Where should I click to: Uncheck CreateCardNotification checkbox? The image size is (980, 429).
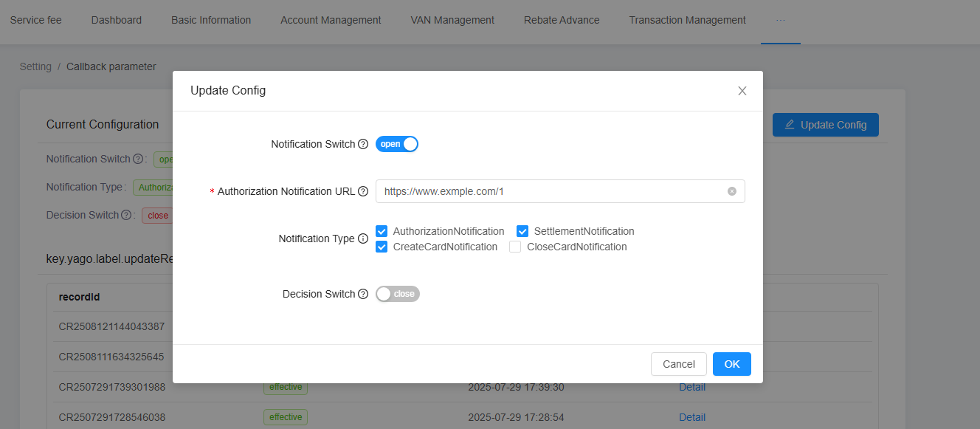click(x=382, y=247)
